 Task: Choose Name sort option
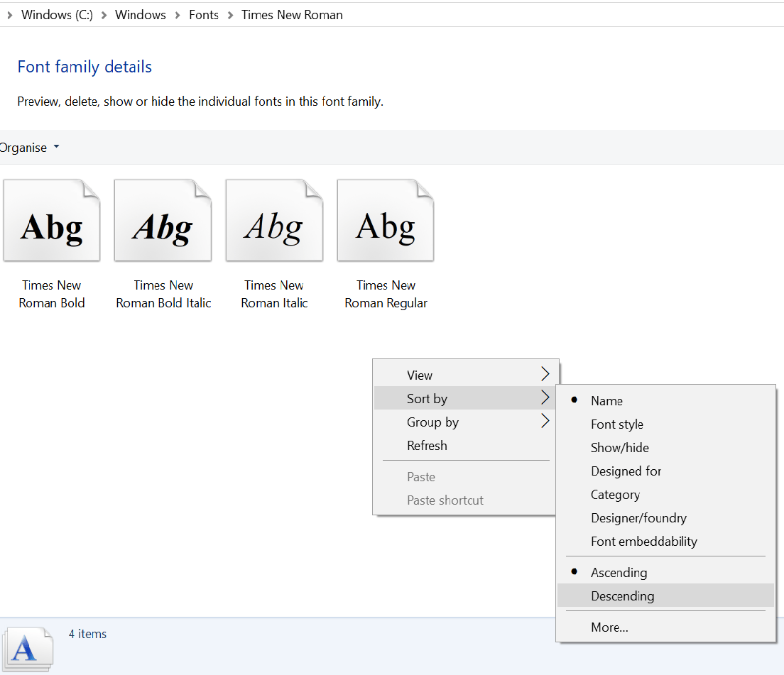point(606,401)
